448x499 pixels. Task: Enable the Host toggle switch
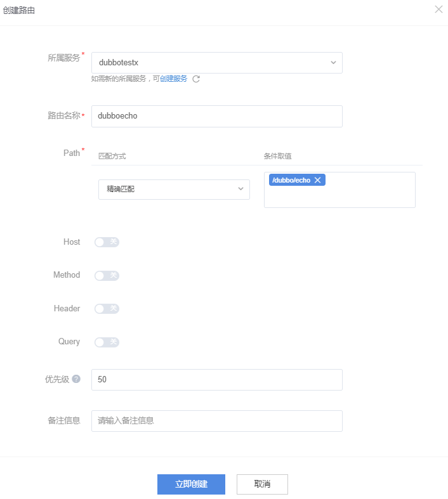[x=107, y=242]
